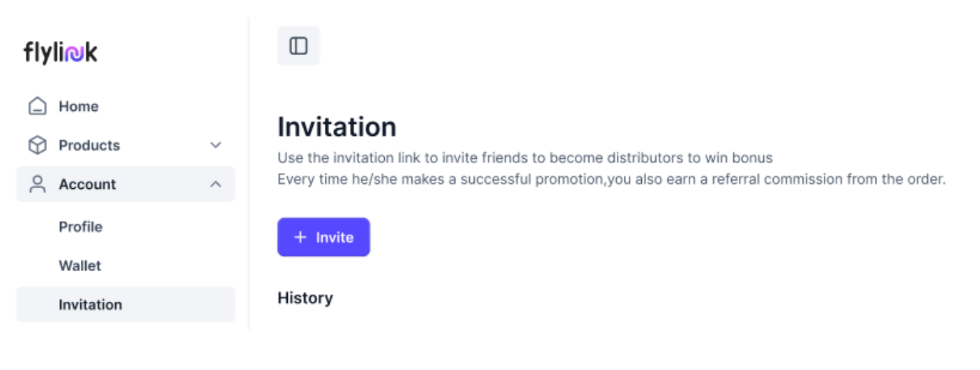Click the History section heading
Image resolution: width=980 pixels, height=370 pixels.
coord(305,298)
